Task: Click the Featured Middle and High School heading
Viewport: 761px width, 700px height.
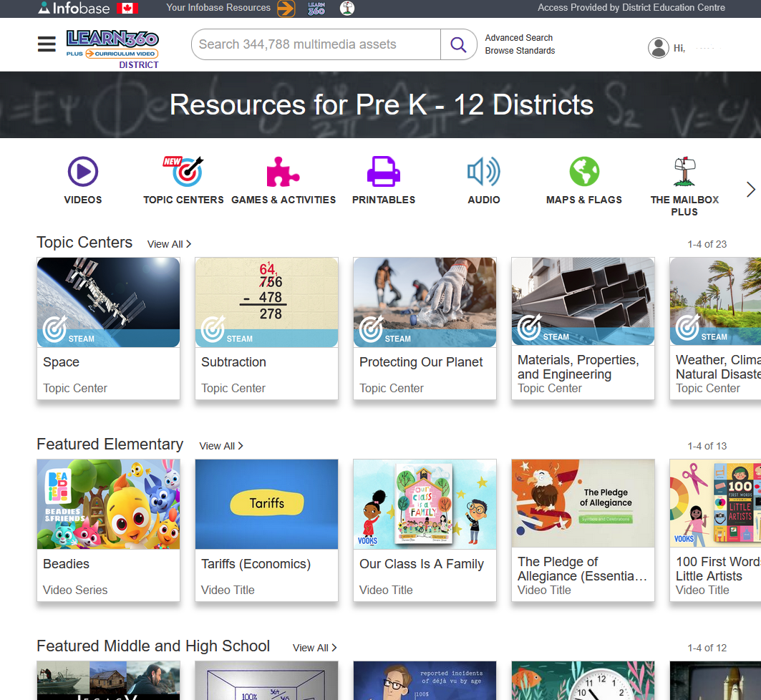Action: (x=153, y=646)
